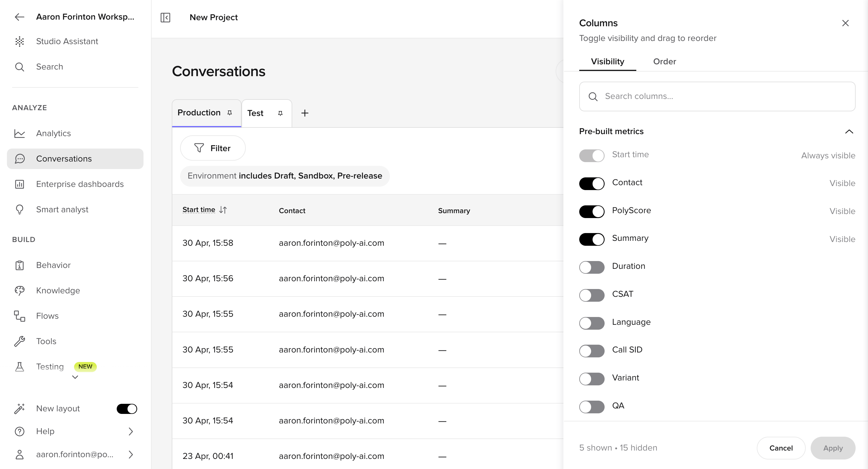Image resolution: width=868 pixels, height=469 pixels.
Task: Enable the CSAT column toggle
Action: click(x=592, y=295)
